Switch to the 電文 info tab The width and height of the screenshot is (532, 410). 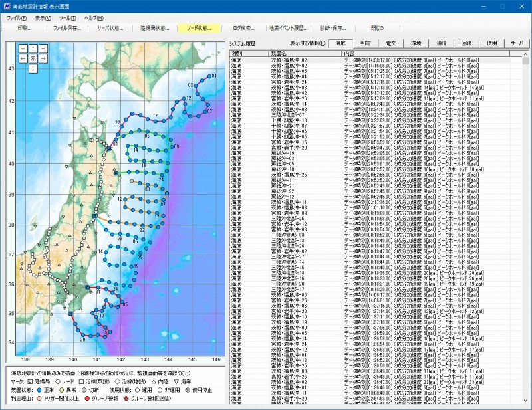pos(391,43)
